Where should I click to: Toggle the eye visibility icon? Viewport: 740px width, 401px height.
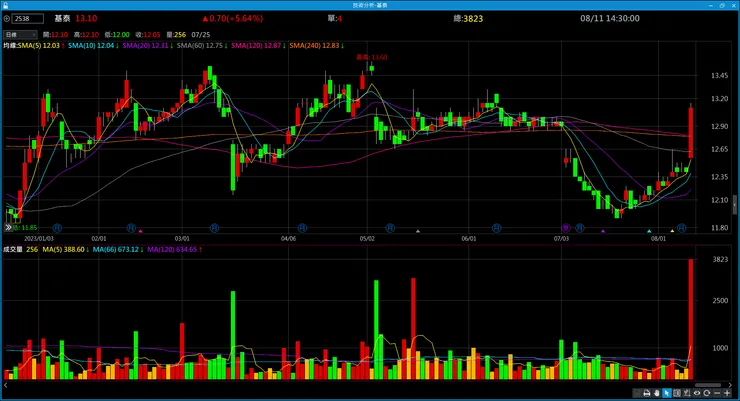point(697,393)
